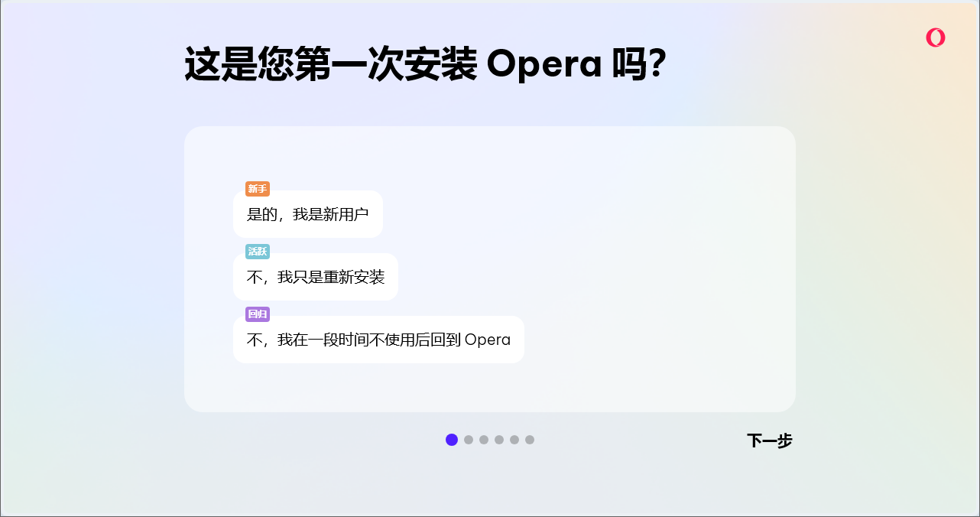Screen dimensions: 980x517
Task: Click the fifth pagination dot
Action: point(514,440)
